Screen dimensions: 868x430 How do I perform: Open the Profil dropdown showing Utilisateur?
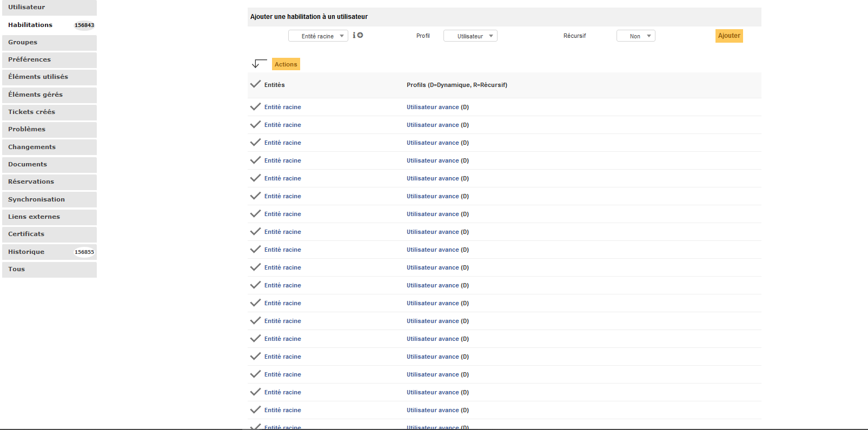tap(471, 36)
